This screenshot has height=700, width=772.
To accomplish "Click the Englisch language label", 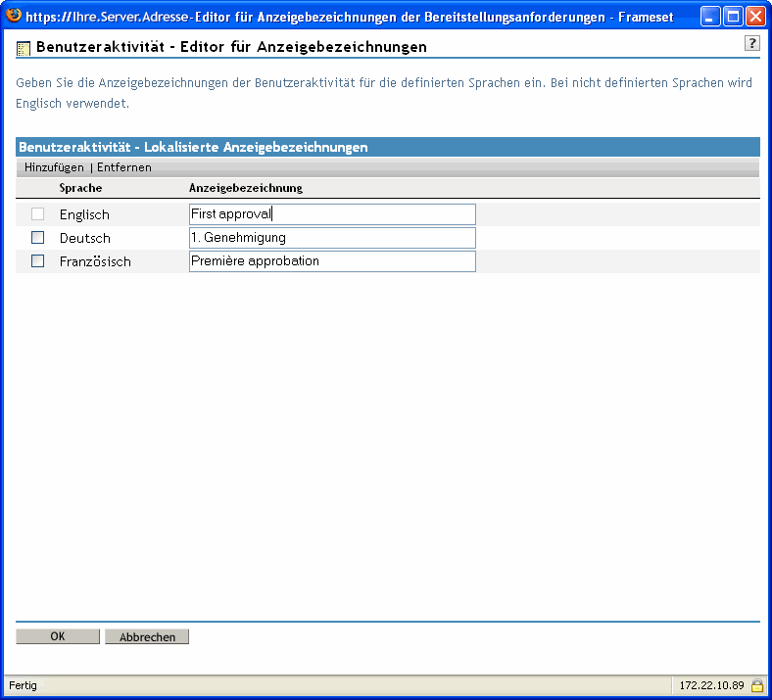I will click(84, 214).
